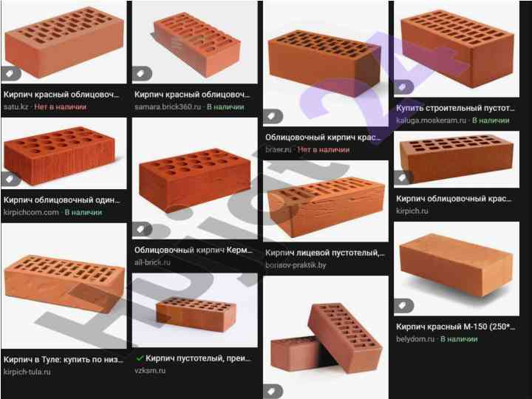The height and width of the screenshot is (399, 532).
Task: Open 'Кирпич лицевой пустотелый' borisov-praktik.by link
Action: point(324,253)
